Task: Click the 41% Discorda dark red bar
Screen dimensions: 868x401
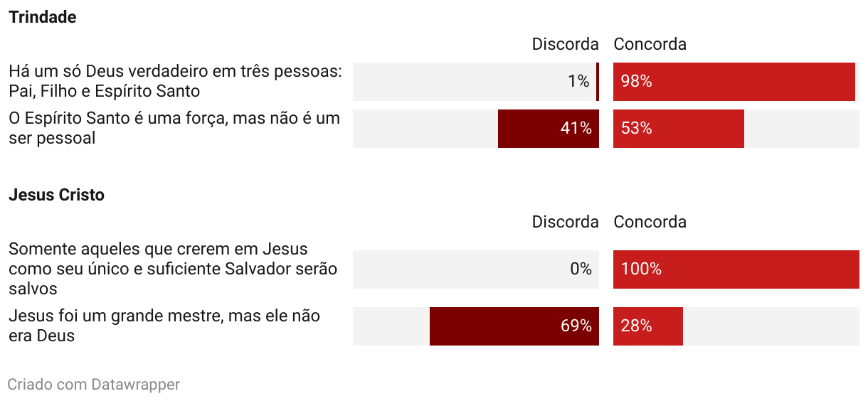Action: tap(549, 129)
